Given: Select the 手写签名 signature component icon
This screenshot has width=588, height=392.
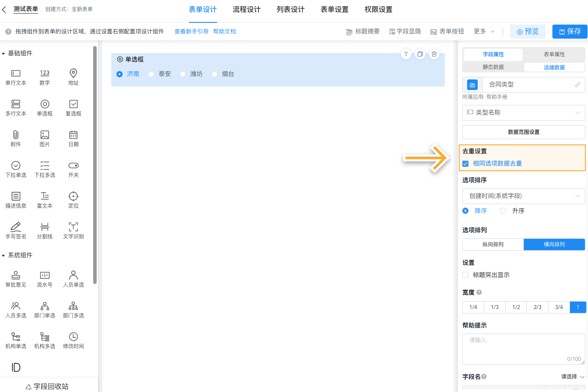Looking at the screenshot, I should [16, 230].
